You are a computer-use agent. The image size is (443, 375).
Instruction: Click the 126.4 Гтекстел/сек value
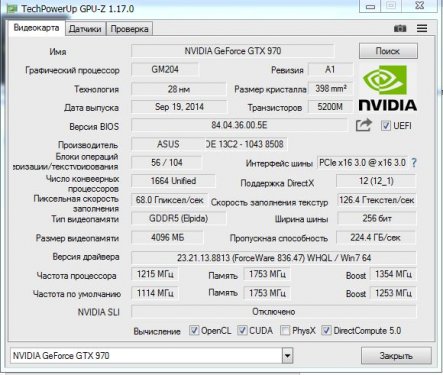click(377, 200)
